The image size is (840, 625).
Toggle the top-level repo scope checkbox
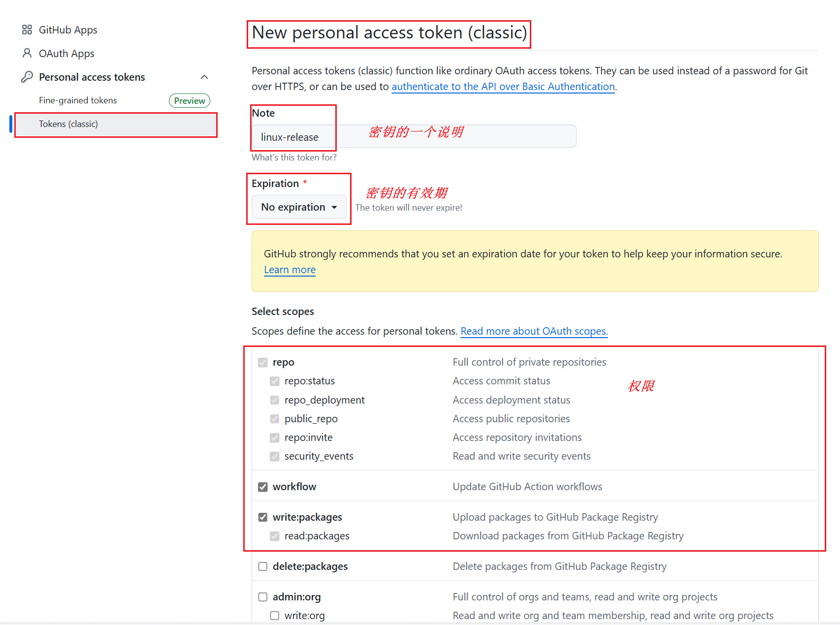263,363
